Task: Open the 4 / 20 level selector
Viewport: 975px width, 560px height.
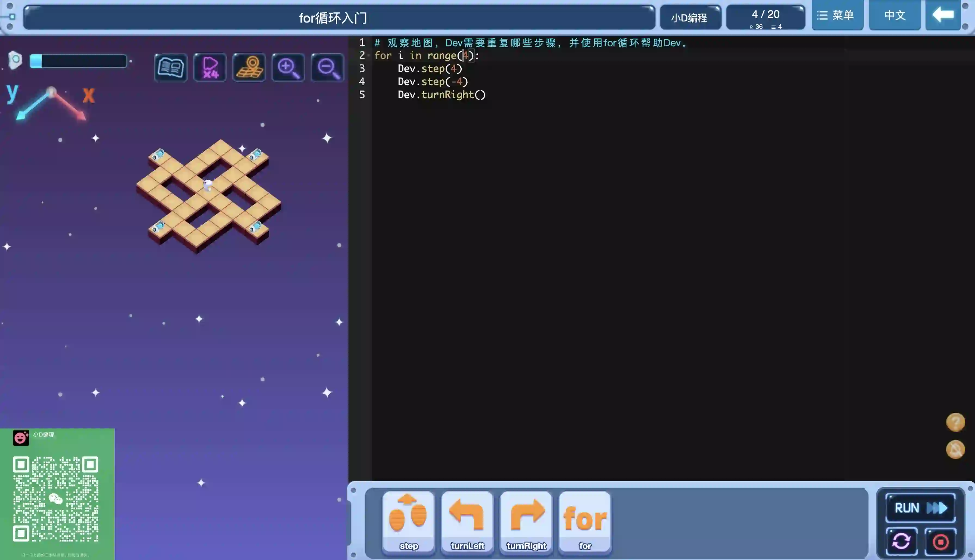Action: pyautogui.click(x=765, y=18)
